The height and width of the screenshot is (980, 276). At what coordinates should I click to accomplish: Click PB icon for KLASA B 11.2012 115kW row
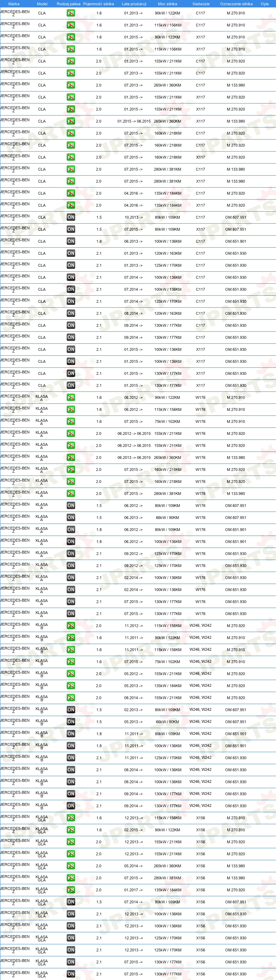(71, 625)
